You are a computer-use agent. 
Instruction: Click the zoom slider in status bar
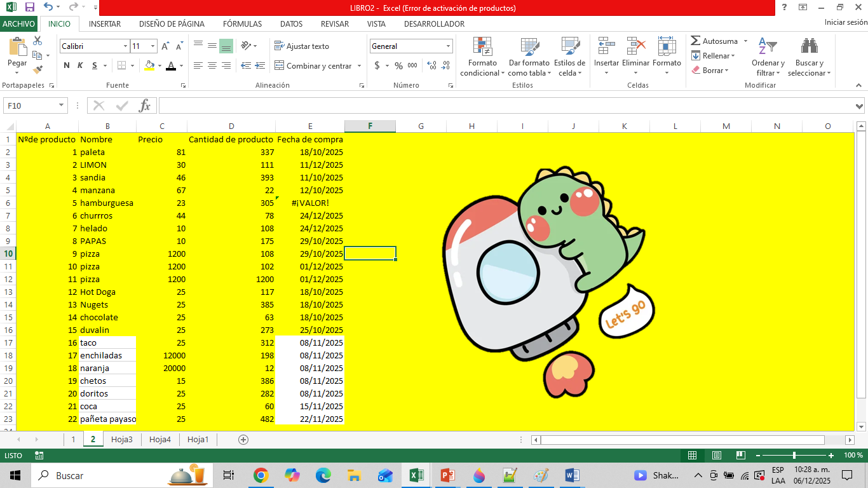(794, 456)
